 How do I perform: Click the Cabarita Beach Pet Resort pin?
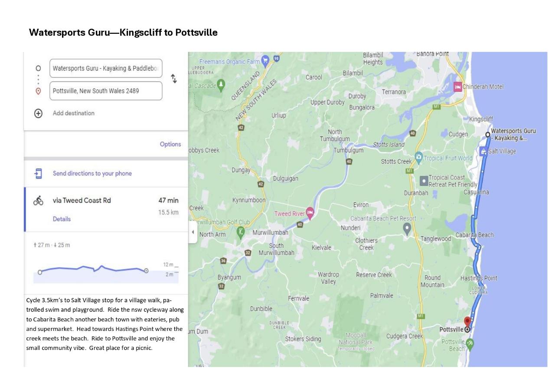pos(407,228)
